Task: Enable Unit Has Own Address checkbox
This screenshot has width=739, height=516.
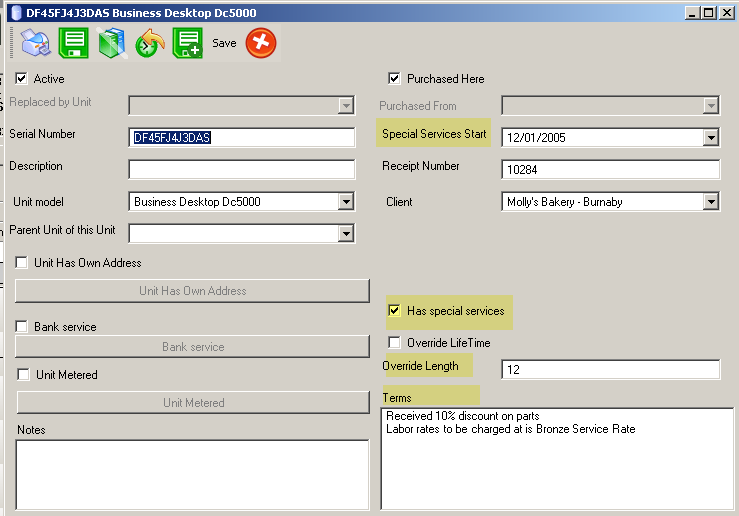Action: 22,262
